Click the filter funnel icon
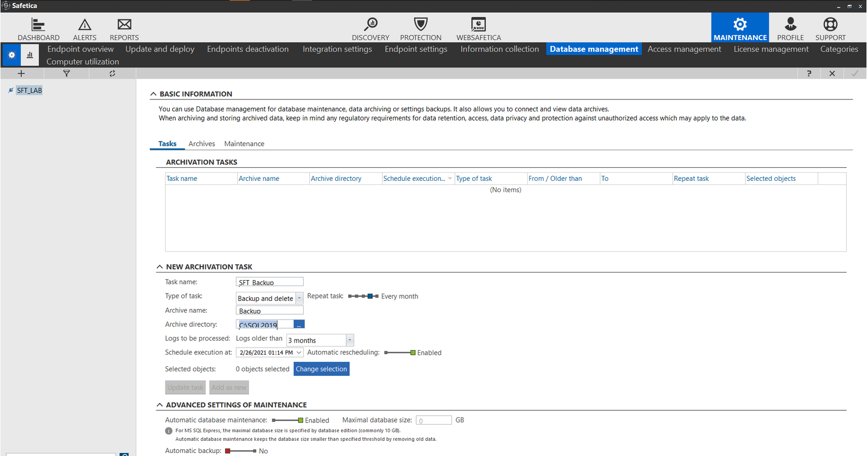 (66, 73)
